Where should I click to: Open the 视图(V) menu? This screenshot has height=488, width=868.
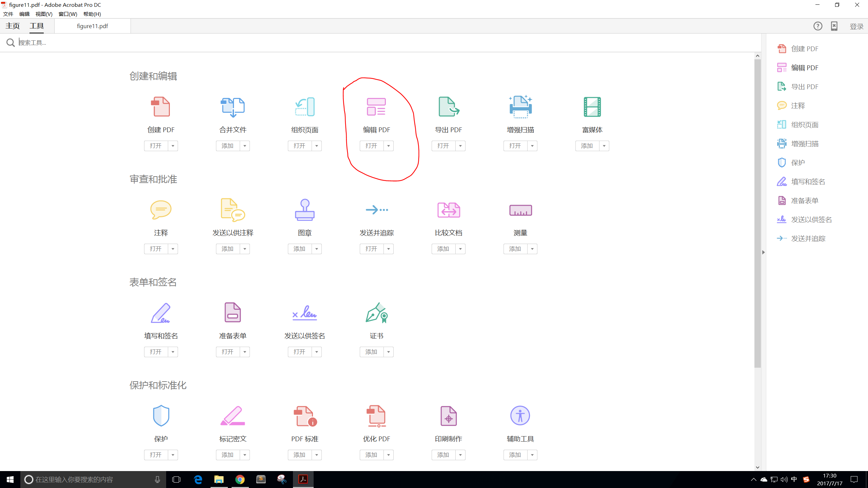pos(44,14)
